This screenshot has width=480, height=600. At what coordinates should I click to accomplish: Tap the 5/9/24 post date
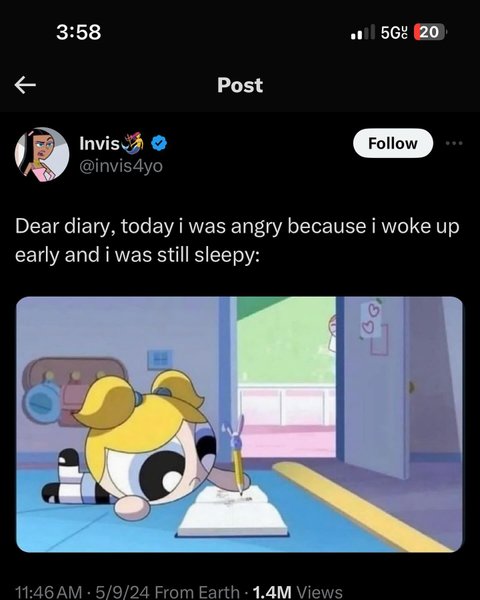tap(122, 592)
